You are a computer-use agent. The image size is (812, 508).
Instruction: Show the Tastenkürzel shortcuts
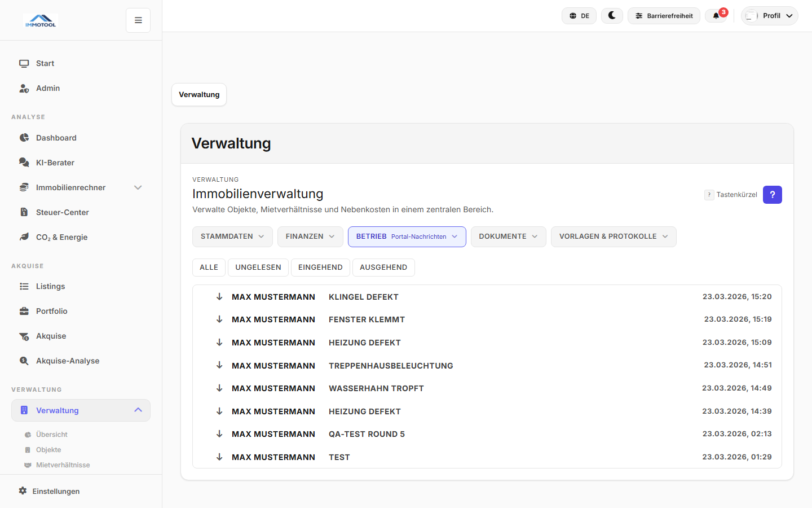coord(731,195)
